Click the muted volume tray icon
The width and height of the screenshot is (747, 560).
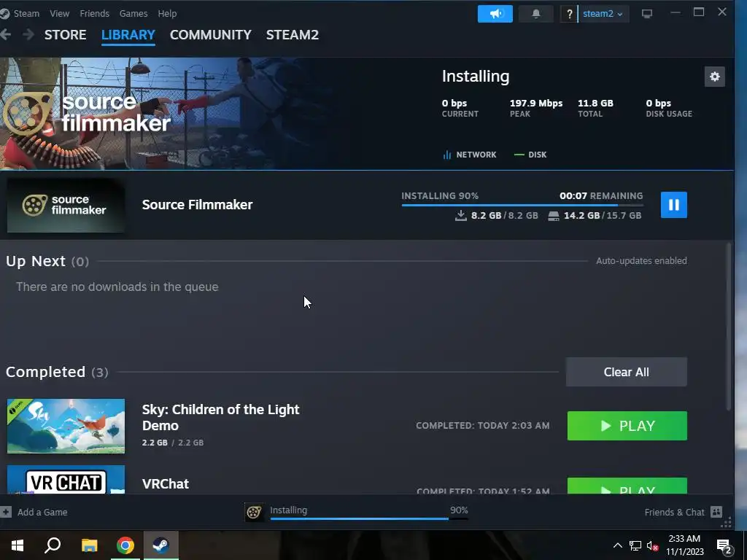(653, 545)
